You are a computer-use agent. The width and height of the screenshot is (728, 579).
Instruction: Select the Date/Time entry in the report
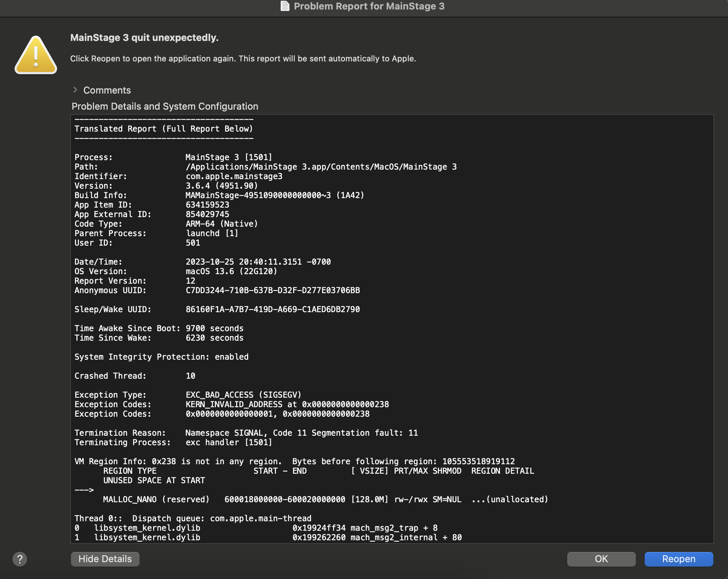pos(202,262)
